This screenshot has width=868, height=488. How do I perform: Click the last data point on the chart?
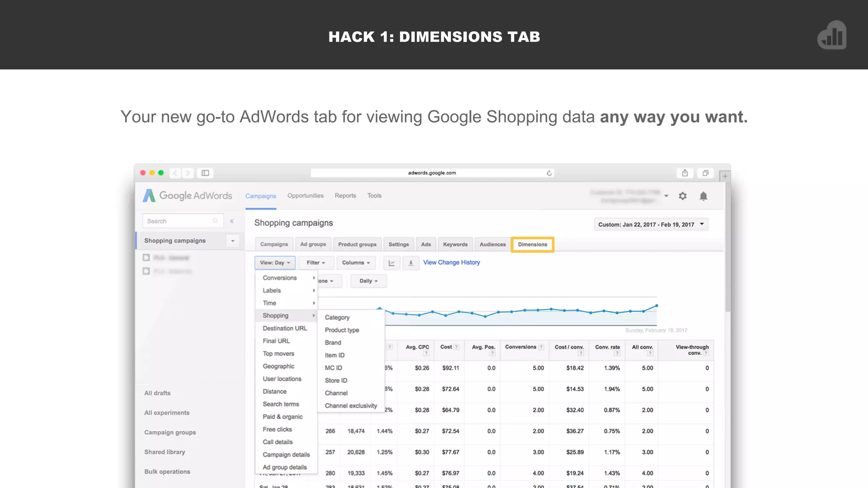coord(657,305)
